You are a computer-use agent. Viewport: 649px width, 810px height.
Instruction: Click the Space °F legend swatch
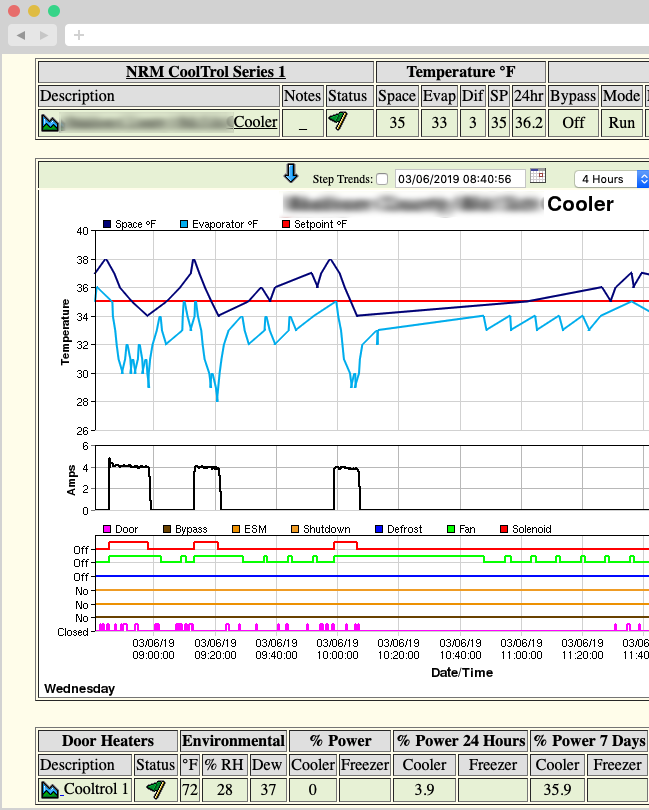(x=107, y=224)
